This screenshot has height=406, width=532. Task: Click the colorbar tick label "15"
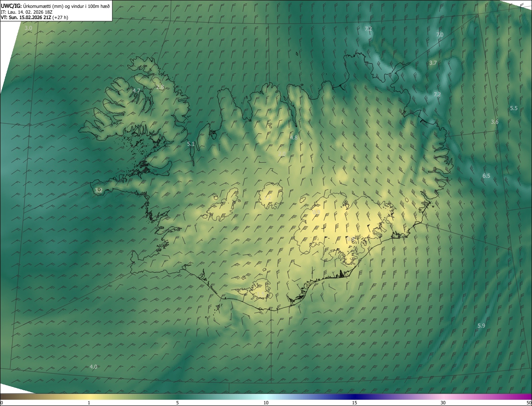tap(355, 403)
